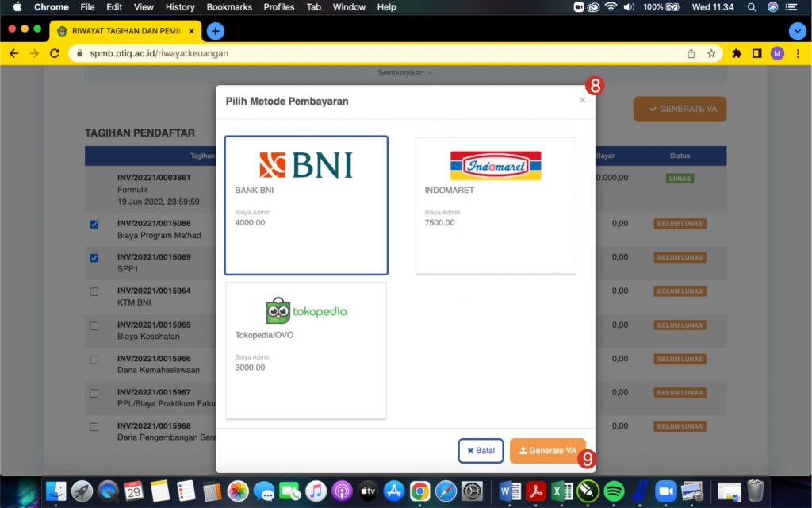Open Photos from the Dock

[238, 491]
